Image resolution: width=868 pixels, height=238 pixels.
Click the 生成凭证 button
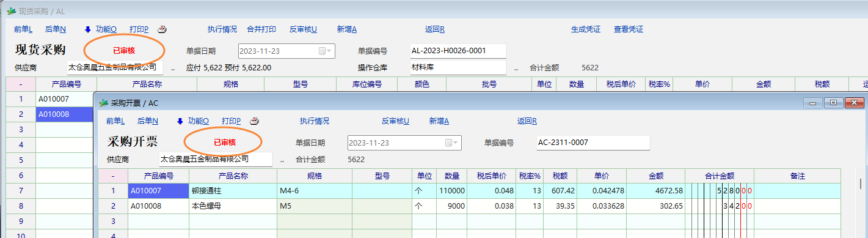click(x=586, y=29)
